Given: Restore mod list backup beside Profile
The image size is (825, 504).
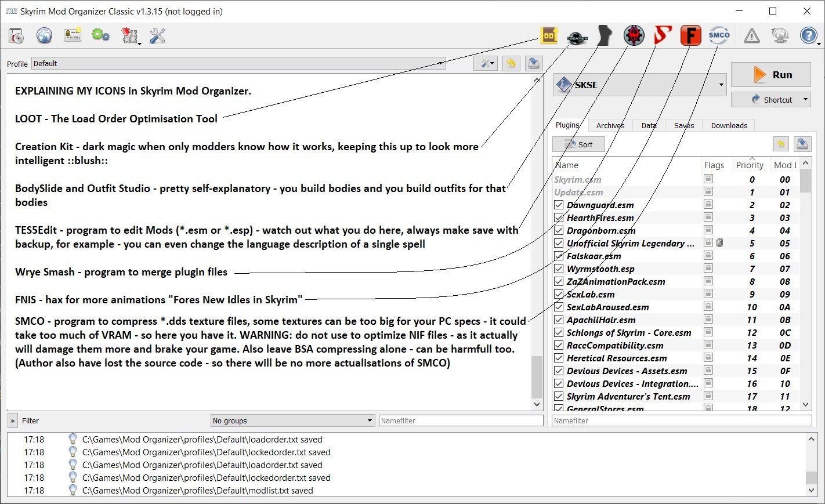Looking at the screenshot, I should 511,63.
